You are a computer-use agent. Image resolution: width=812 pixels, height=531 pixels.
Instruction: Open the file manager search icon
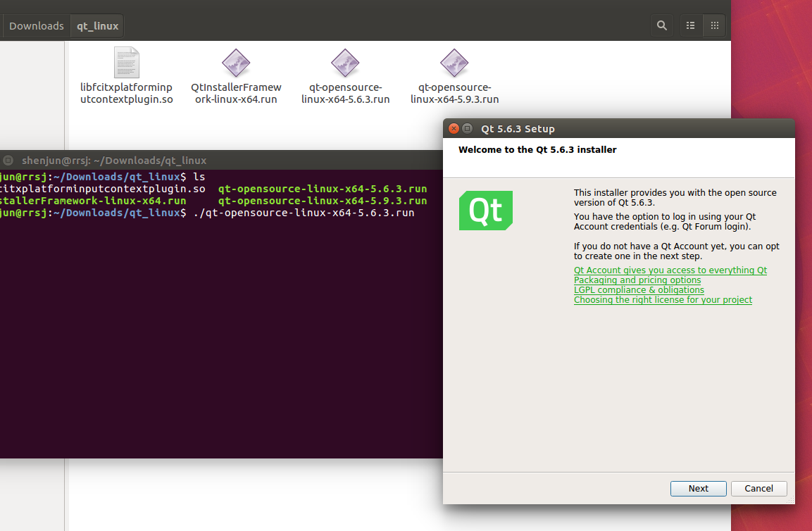(x=661, y=25)
